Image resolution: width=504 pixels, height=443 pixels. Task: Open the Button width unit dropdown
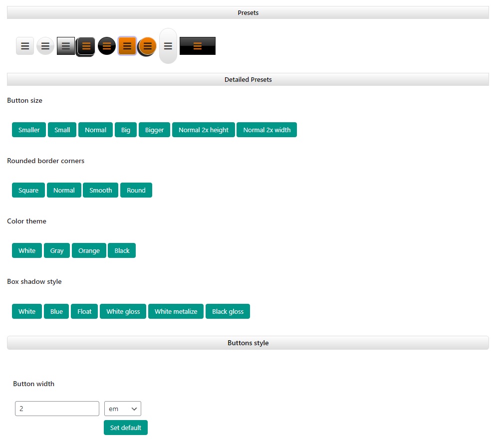(x=123, y=409)
